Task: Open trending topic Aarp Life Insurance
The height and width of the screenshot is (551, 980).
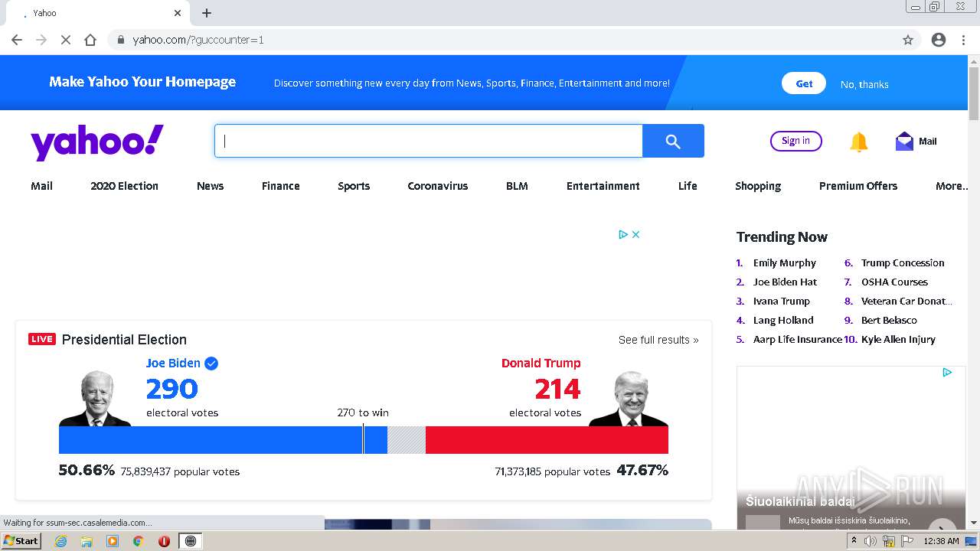Action: pos(797,339)
